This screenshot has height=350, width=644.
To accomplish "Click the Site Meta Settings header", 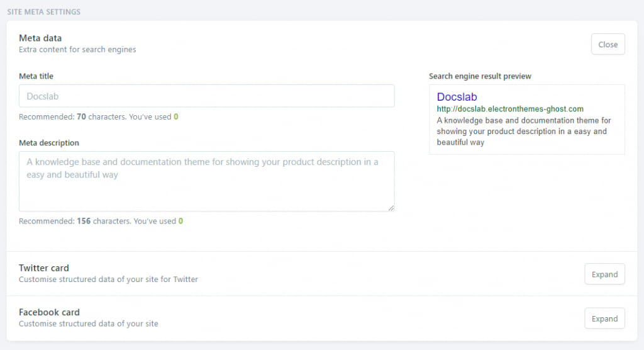I will pyautogui.click(x=43, y=12).
